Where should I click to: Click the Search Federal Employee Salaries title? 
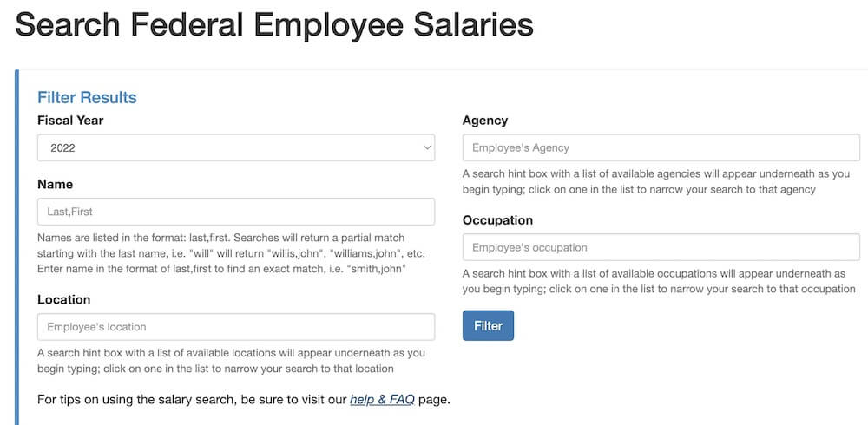[x=274, y=26]
